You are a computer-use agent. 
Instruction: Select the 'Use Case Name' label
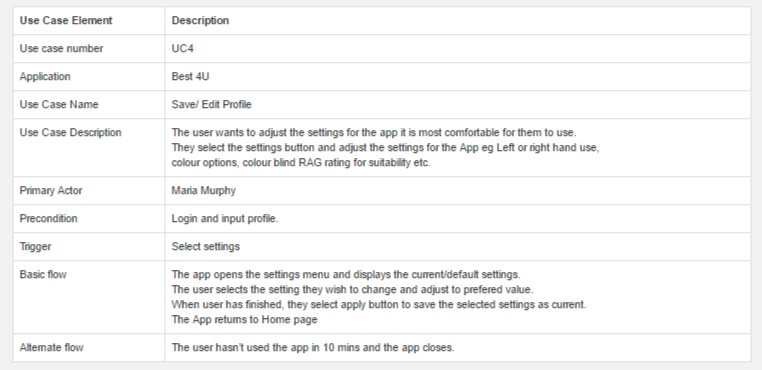pos(59,105)
